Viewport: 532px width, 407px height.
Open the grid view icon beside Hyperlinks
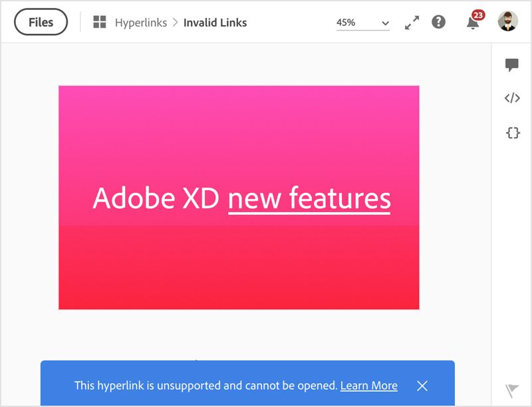[100, 23]
